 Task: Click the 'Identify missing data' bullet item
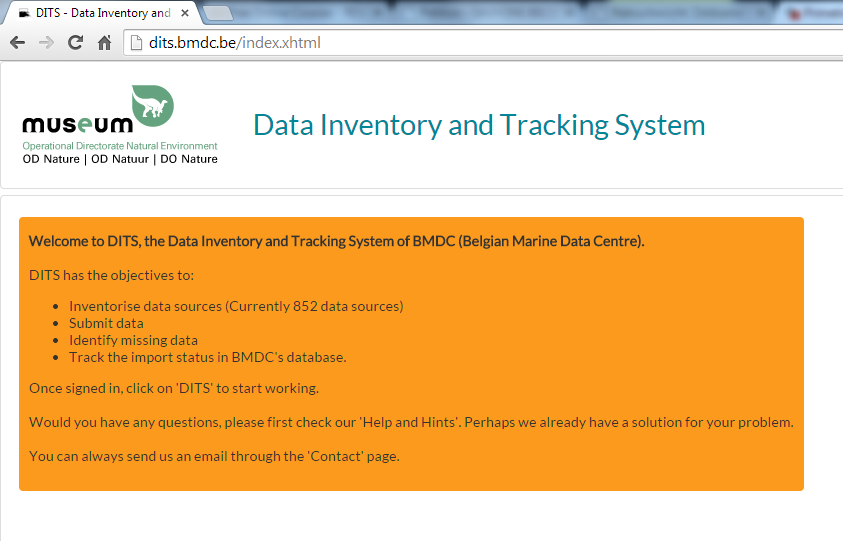click(133, 340)
